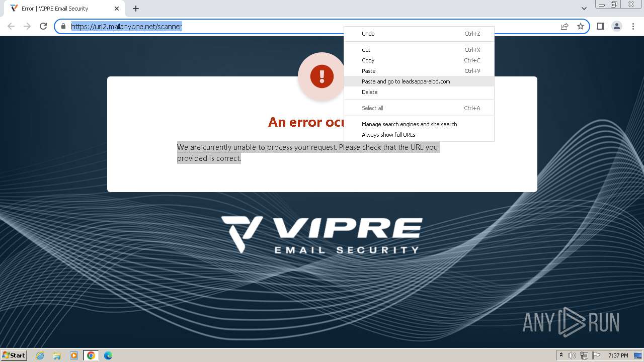The image size is (644, 362).
Task: Select Always show full URLs
Action: (x=419, y=135)
